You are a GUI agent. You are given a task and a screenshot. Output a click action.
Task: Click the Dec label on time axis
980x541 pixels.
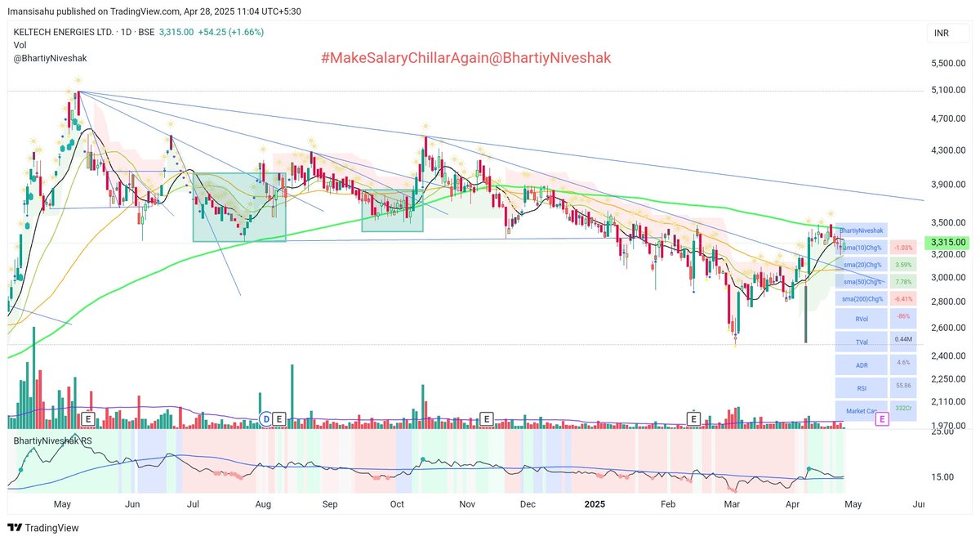click(528, 504)
